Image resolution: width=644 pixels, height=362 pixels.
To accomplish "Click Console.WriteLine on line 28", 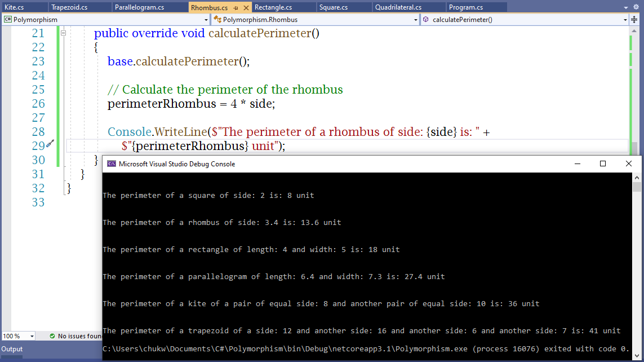I will click(157, 132).
